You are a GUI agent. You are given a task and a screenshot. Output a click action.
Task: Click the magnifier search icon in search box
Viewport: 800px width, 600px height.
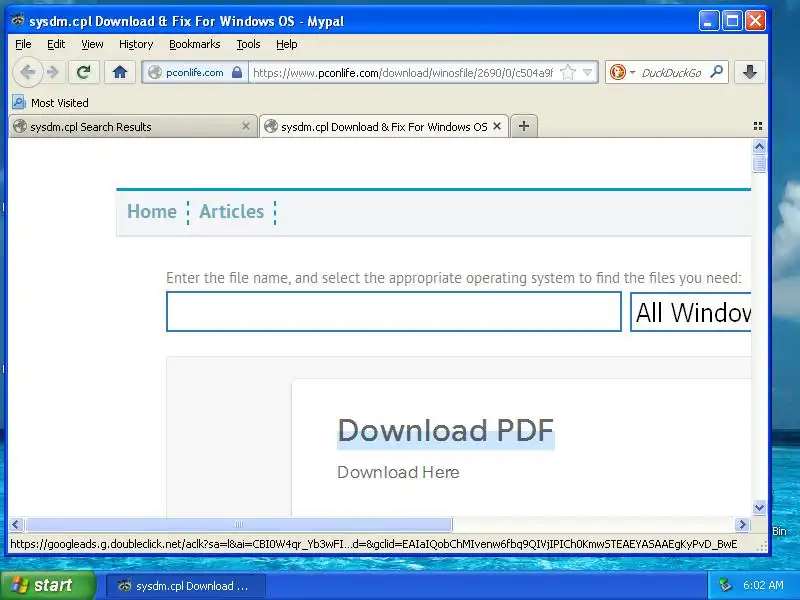716,72
